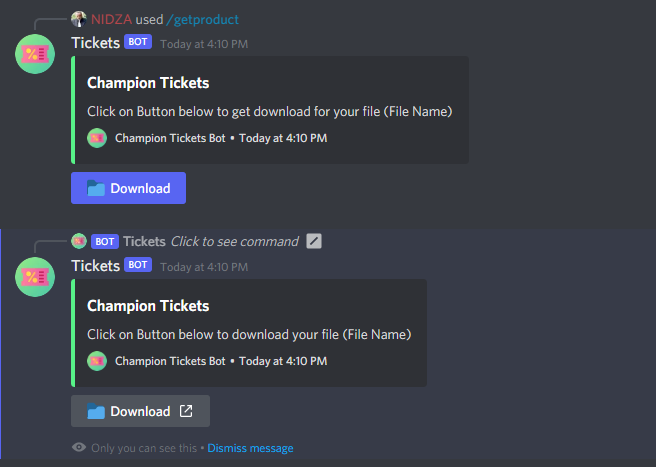This screenshot has width=656, height=467.
Task: Click the folder icon on gray Download button
Action: point(96,411)
